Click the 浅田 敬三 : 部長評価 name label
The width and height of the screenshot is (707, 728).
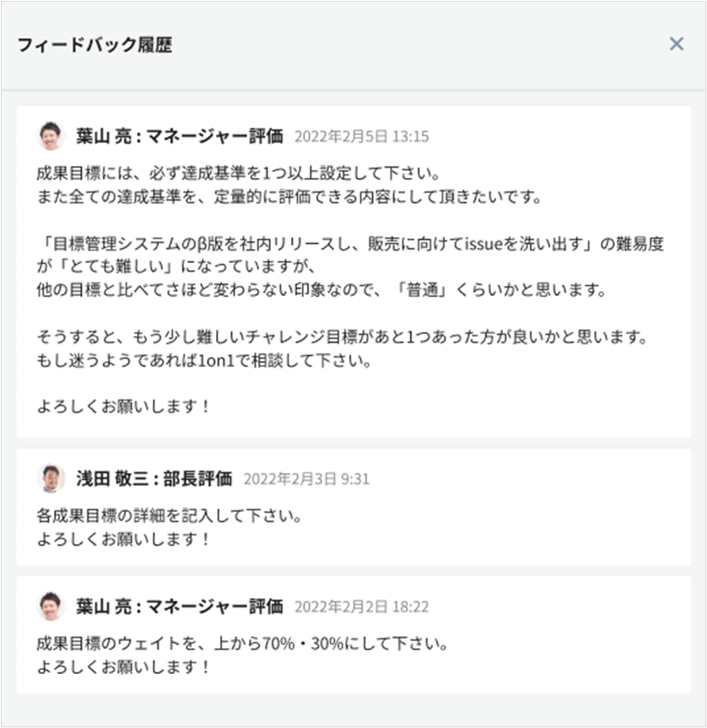coord(156,477)
